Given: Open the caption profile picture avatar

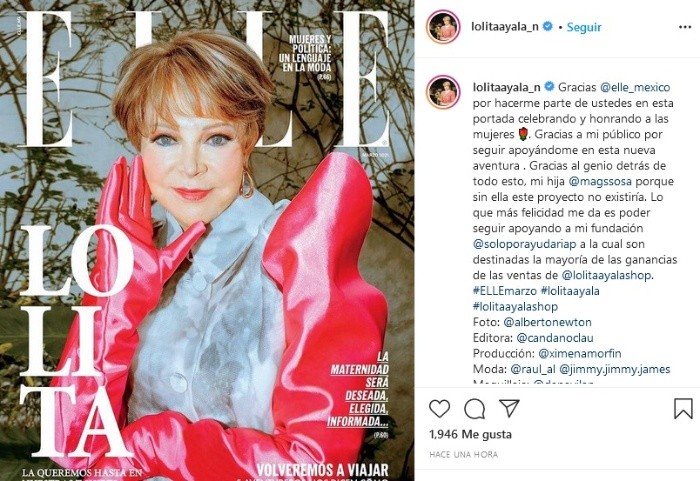Looking at the screenshot, I should click(x=443, y=92).
